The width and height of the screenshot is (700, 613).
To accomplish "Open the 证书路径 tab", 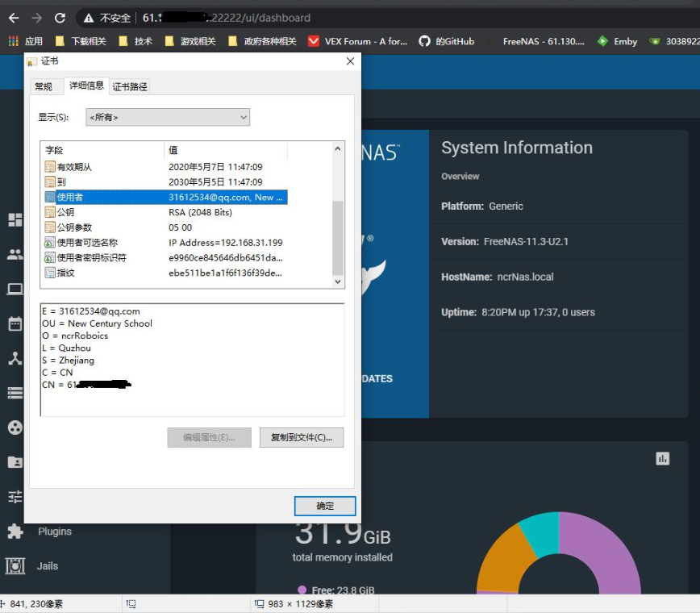I will tap(130, 86).
